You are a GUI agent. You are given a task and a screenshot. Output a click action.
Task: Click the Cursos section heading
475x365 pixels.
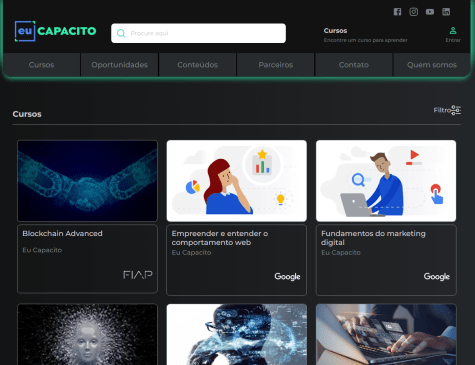[x=27, y=114]
